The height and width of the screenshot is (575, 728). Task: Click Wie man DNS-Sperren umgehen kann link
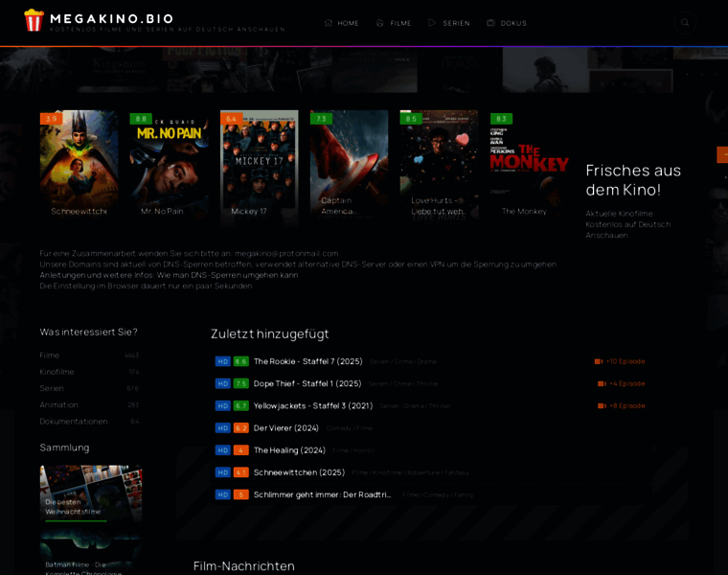(x=228, y=275)
